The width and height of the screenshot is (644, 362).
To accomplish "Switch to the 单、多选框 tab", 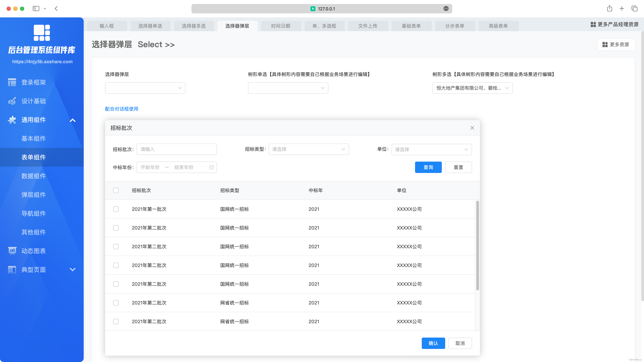I will (x=324, y=26).
